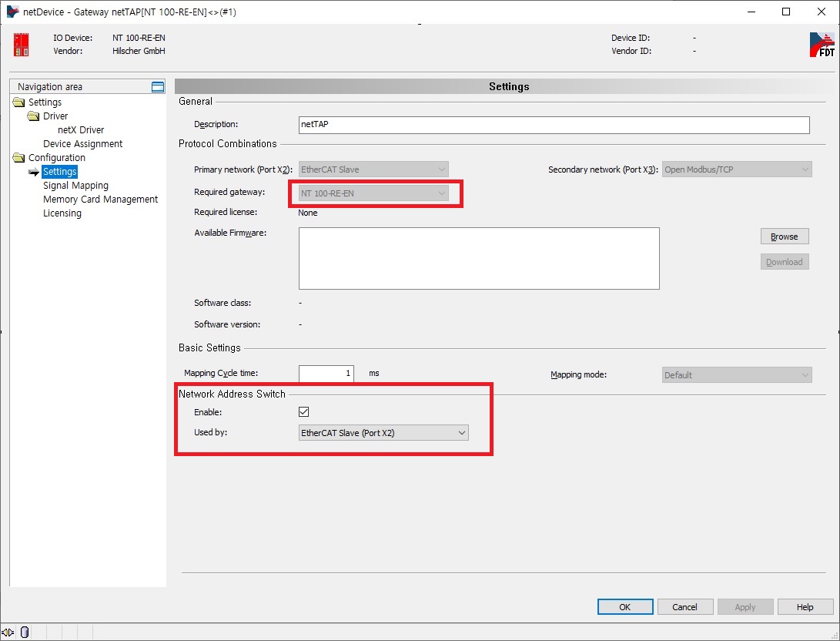Screen dimensions: 840x641
Task: Toggle the Network Address Switch Enable checkbox
Action: coord(304,411)
